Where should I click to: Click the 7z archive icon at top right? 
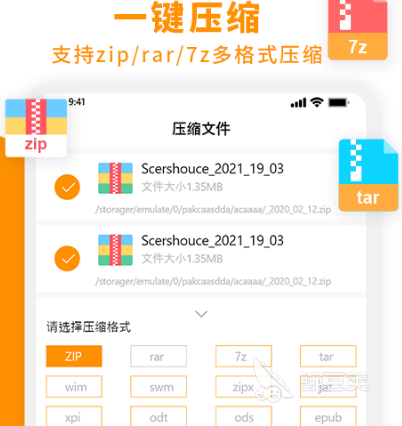click(358, 30)
